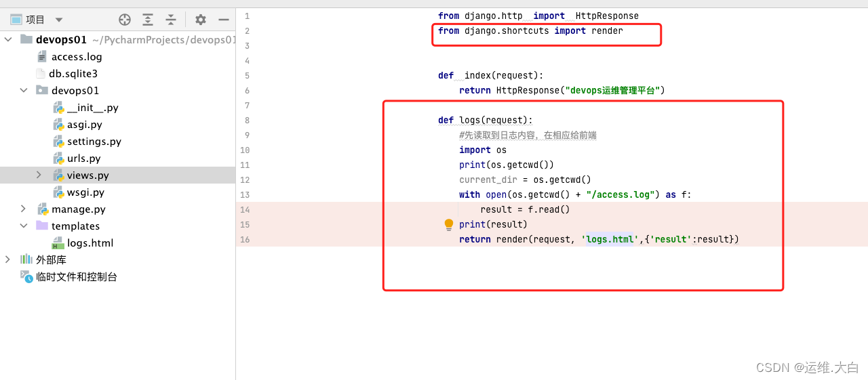Click the 'print(result)' line
This screenshot has height=380, width=868.
tap(493, 224)
